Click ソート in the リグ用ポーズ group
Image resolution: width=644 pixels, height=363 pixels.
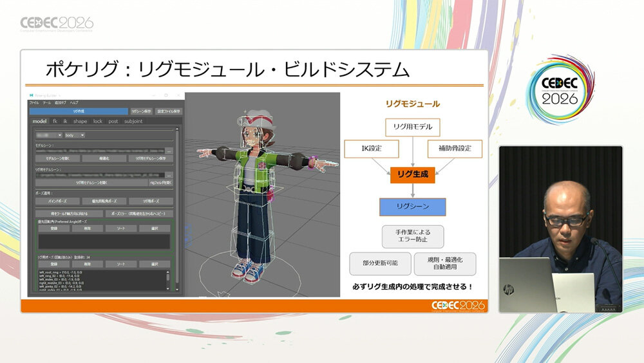tap(121, 264)
